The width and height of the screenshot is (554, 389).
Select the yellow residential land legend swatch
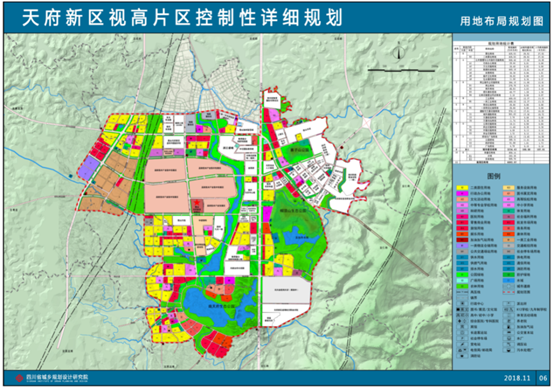click(x=462, y=188)
